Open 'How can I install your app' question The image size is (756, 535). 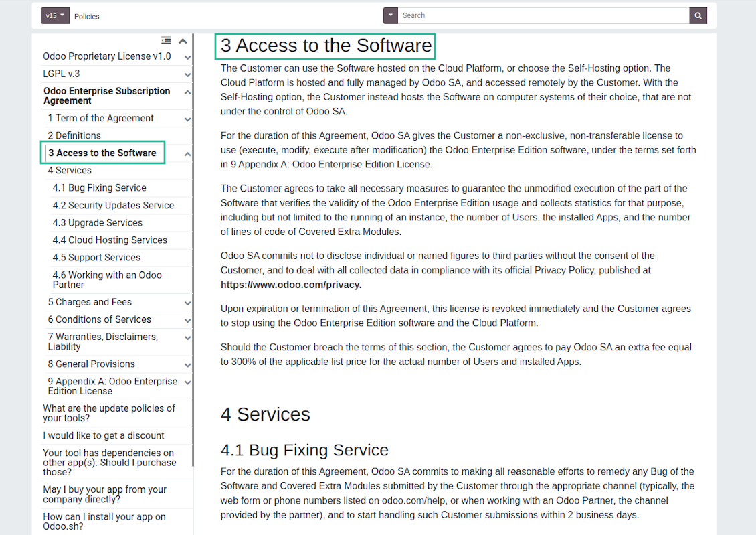click(104, 521)
